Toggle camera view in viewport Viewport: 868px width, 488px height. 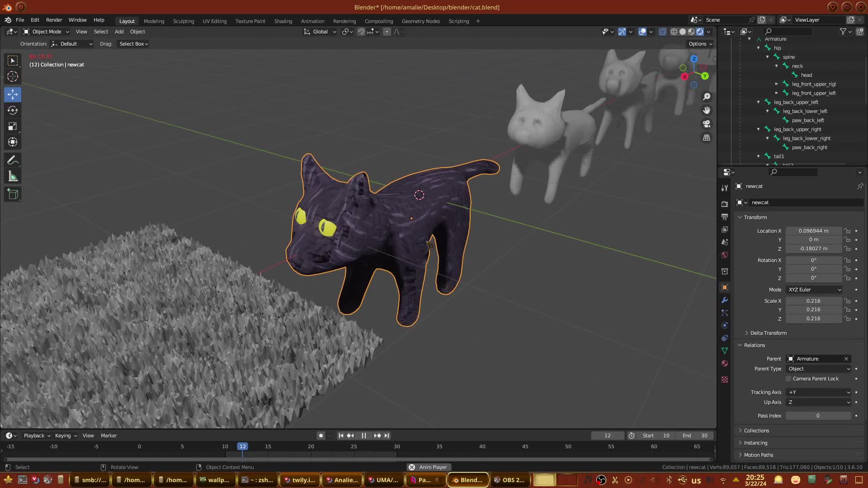pos(707,124)
